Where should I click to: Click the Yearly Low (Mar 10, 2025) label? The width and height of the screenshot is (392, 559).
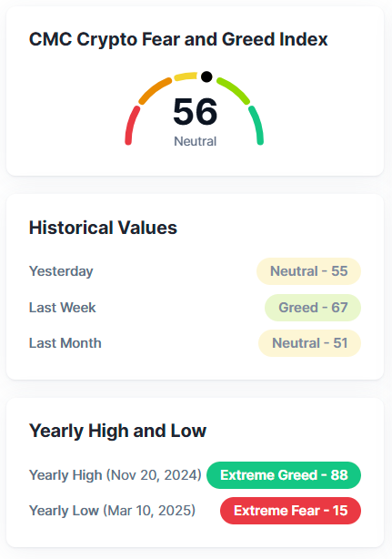pyautogui.click(x=112, y=511)
